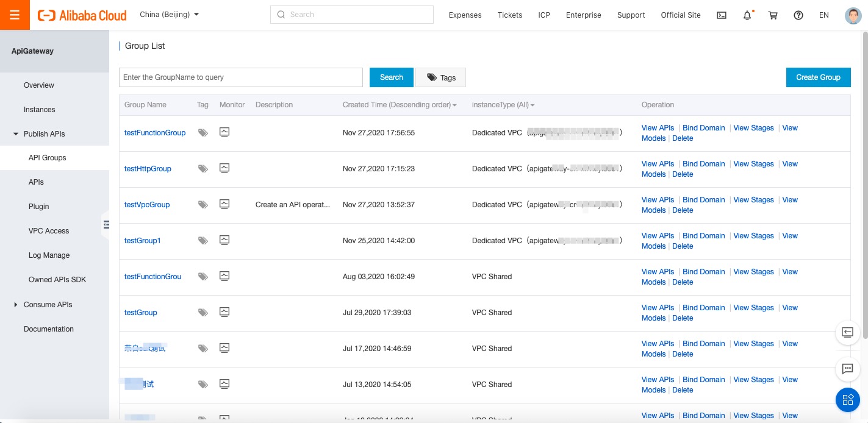
Task: Open the testVpcGroup group link
Action: coord(147,205)
